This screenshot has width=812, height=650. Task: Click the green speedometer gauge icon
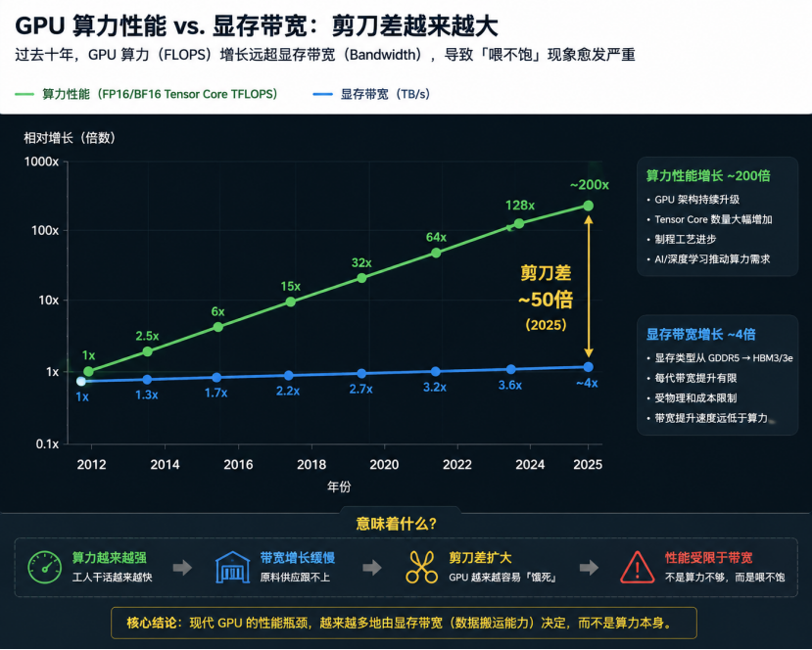coord(44,567)
